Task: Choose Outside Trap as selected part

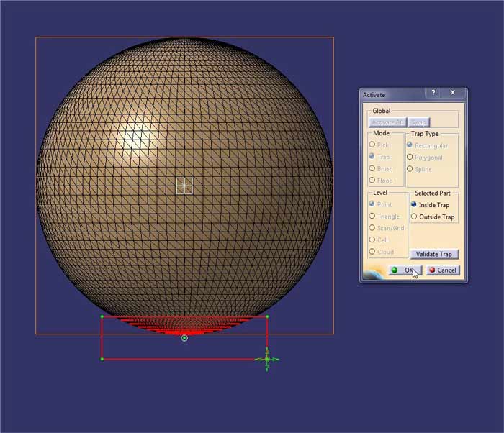Action: [x=414, y=216]
